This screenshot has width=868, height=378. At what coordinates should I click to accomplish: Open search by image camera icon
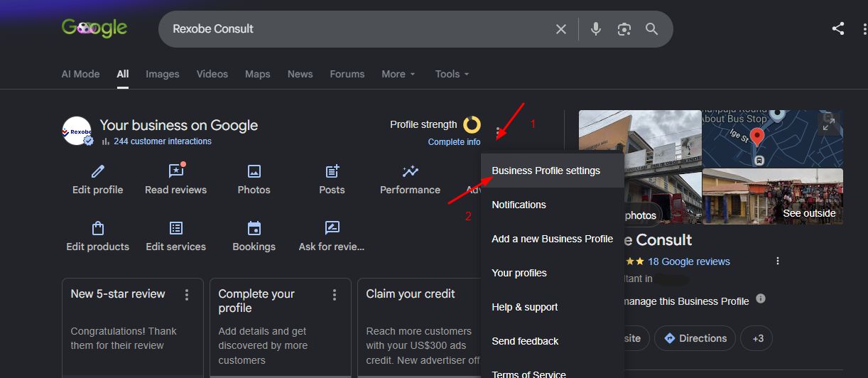point(624,29)
